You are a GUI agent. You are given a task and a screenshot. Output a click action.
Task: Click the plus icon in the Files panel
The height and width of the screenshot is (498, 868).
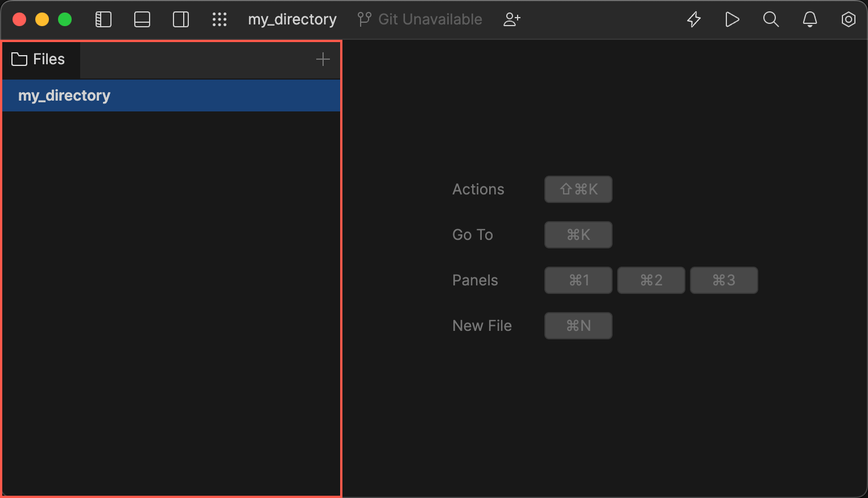323,59
